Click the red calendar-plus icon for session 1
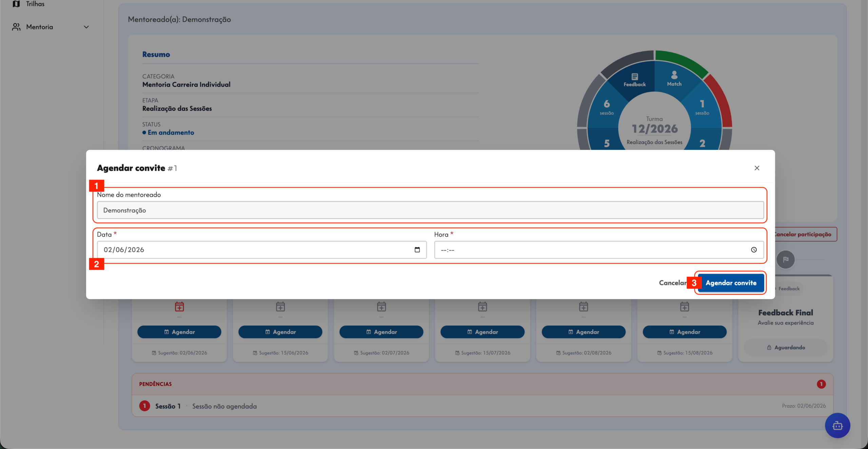Image resolution: width=868 pixels, height=449 pixels. pyautogui.click(x=179, y=307)
